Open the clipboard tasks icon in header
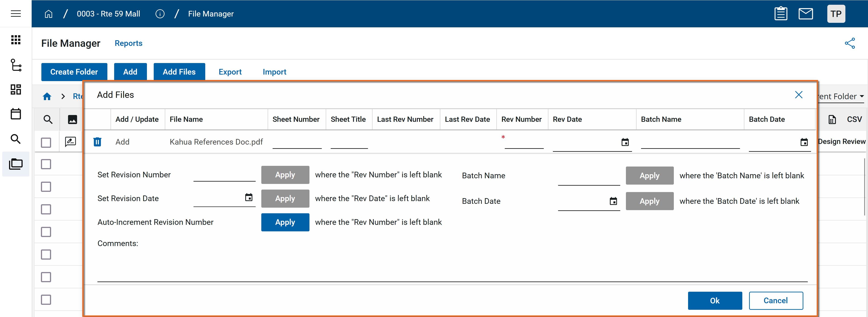This screenshot has width=868, height=317. pyautogui.click(x=780, y=14)
